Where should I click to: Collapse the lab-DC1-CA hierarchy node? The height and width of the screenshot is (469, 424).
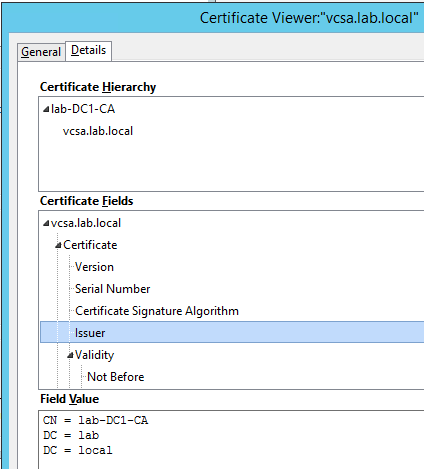(46, 109)
